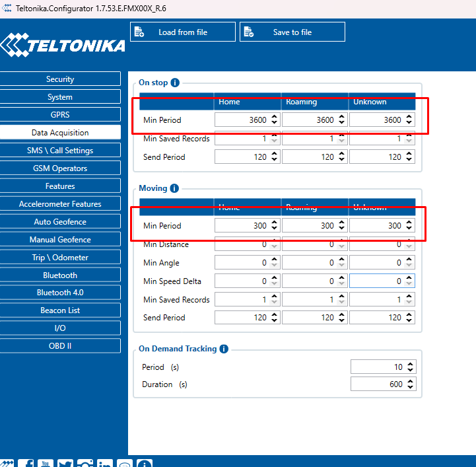Open the Auto Geofence section
Screen dimensions: 476x467
click(x=60, y=222)
